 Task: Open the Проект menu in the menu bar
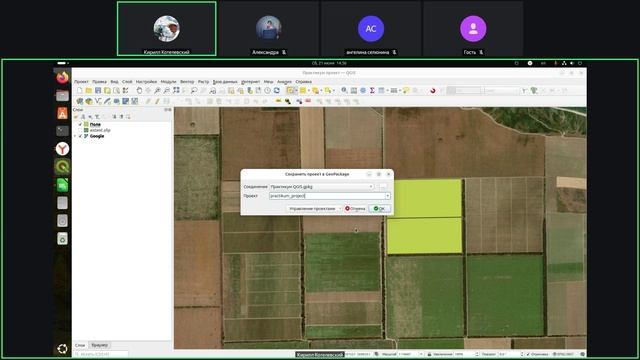coord(81,82)
